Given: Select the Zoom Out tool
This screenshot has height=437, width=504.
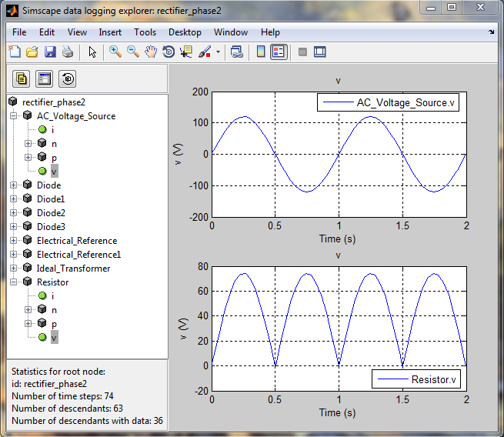Looking at the screenshot, I should pyautogui.click(x=133, y=52).
